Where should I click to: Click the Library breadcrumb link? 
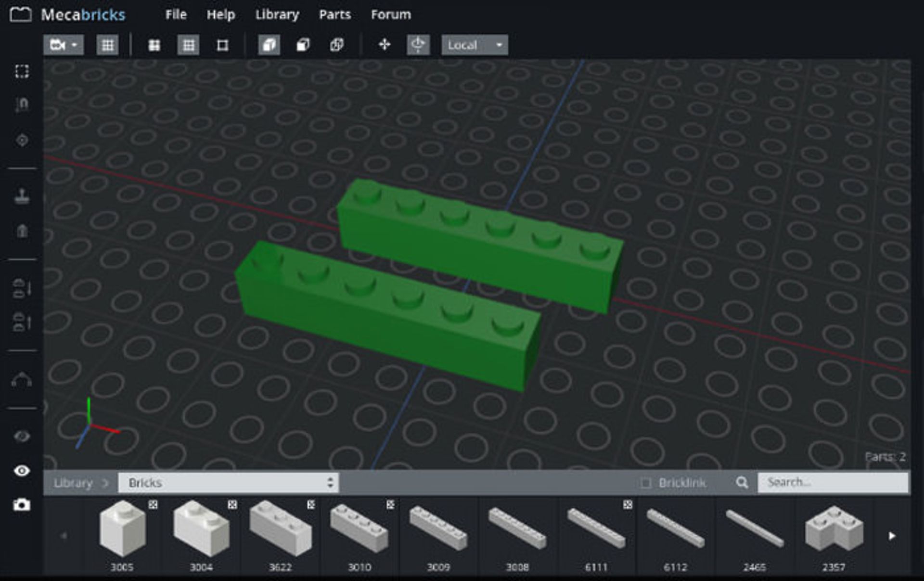pyautogui.click(x=72, y=483)
